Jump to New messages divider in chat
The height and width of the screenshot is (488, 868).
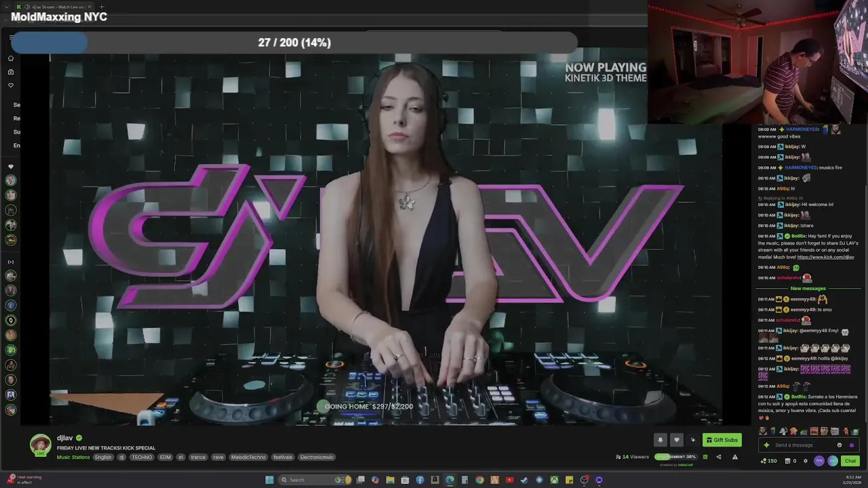[808, 289]
